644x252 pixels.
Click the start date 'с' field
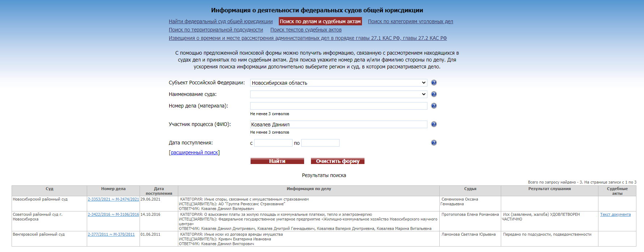click(x=273, y=143)
